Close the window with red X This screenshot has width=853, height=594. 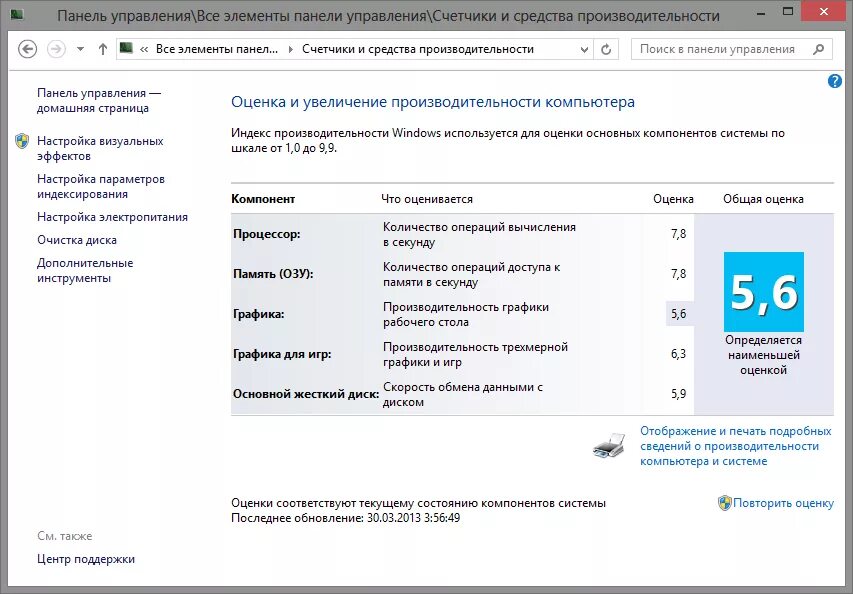[x=824, y=11]
